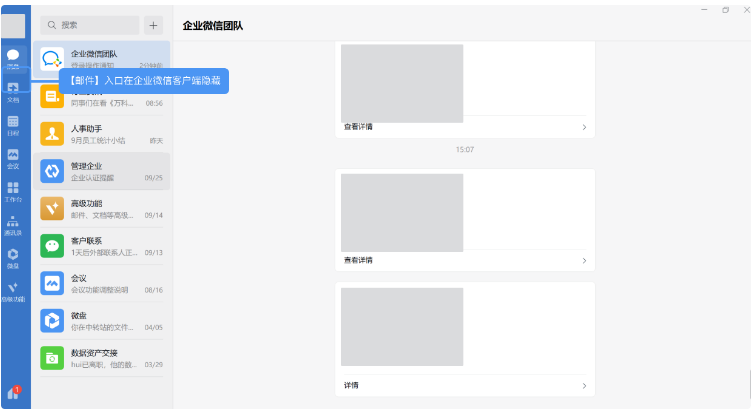Click the image thumbnail in the second card
The height and width of the screenshot is (417, 755).
coord(402,211)
